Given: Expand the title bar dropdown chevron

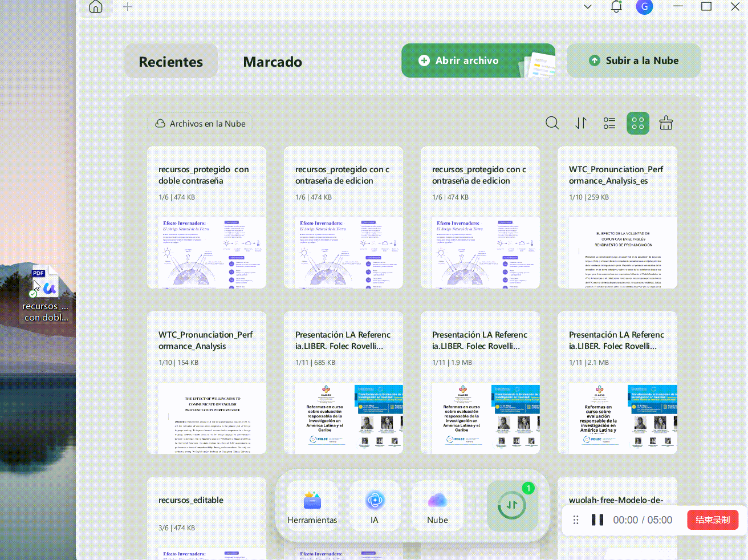Looking at the screenshot, I should click(588, 7).
